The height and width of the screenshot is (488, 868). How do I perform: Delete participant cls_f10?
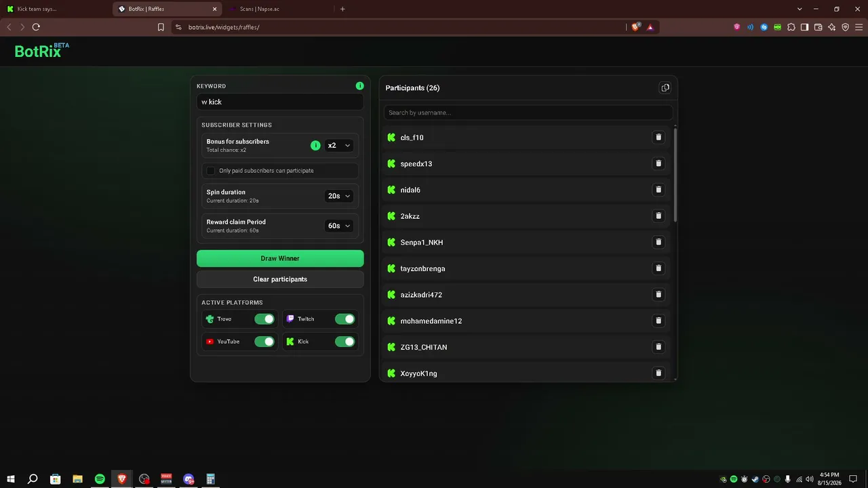[x=658, y=138]
